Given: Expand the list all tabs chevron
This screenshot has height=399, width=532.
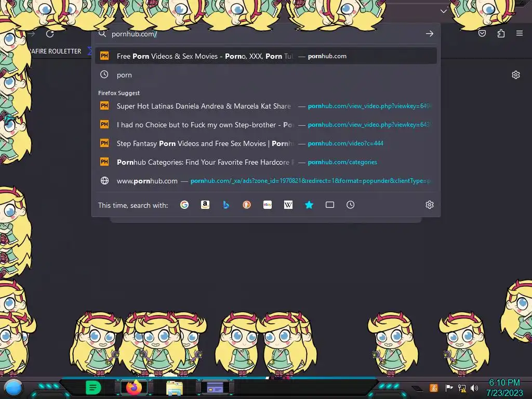Looking at the screenshot, I should click(444, 11).
